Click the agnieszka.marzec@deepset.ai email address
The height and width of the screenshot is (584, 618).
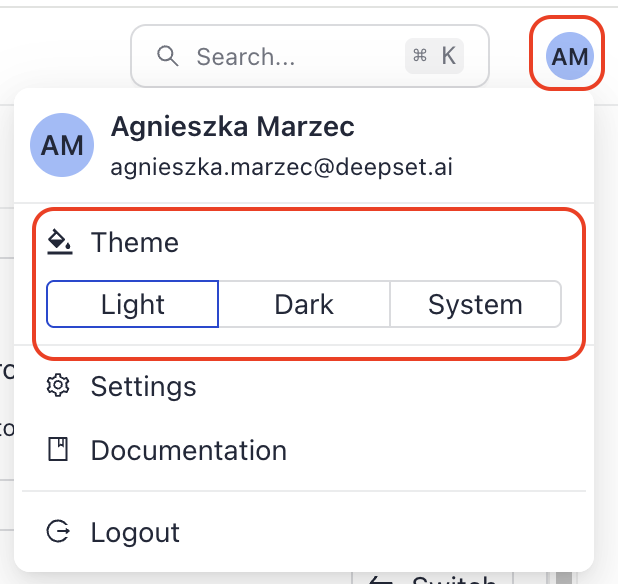pyautogui.click(x=281, y=167)
